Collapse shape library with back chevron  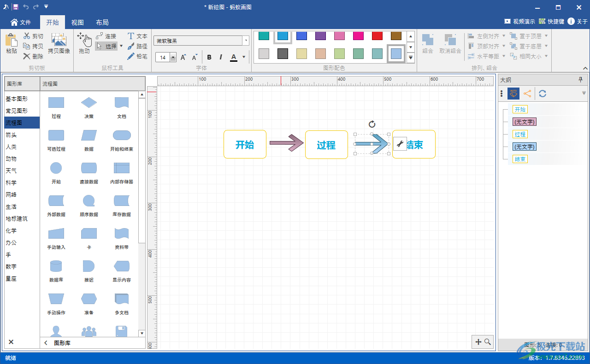tap(46, 343)
